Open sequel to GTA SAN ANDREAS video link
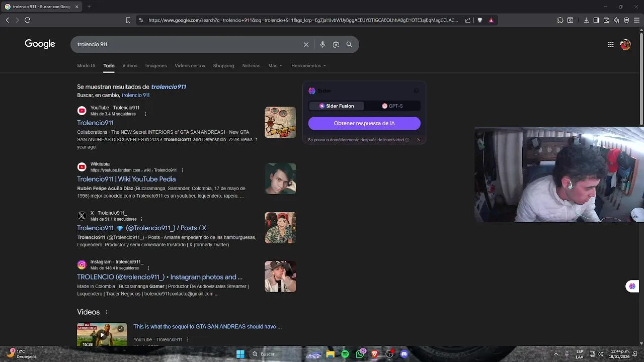Screen dimensions: 644x362 tap(207, 327)
